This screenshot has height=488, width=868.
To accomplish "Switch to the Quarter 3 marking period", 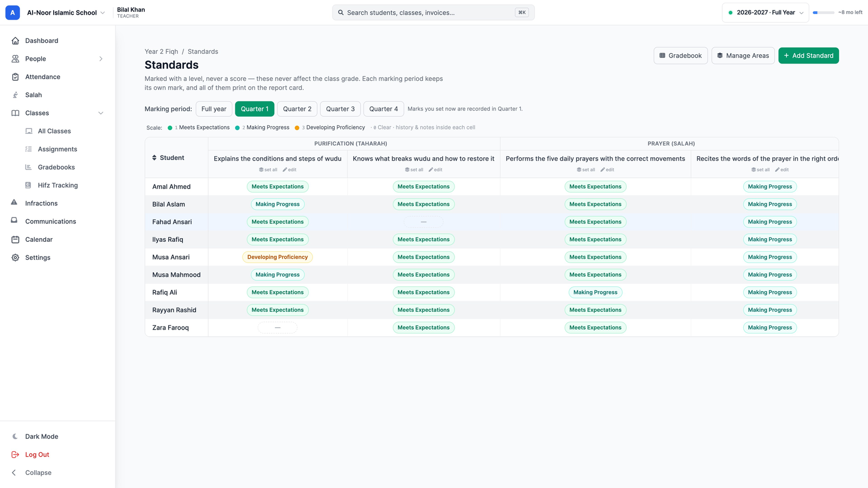I will [x=340, y=109].
